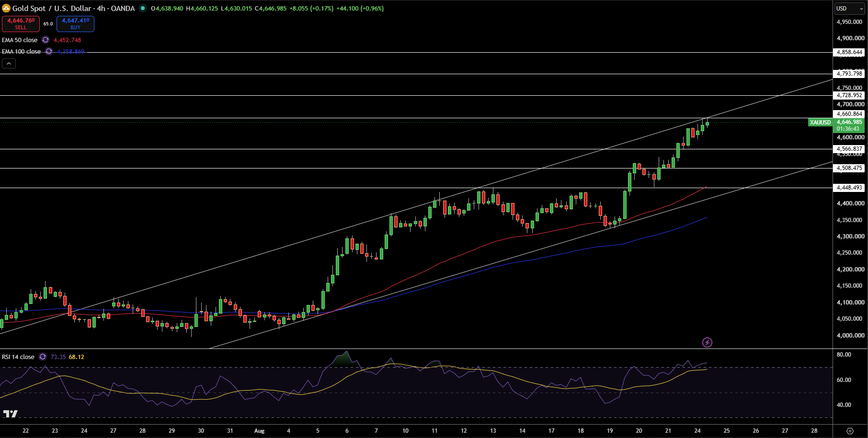Screen dimensions: 868x438
Task: Click the purple lightning event icon
Action: 707,342
